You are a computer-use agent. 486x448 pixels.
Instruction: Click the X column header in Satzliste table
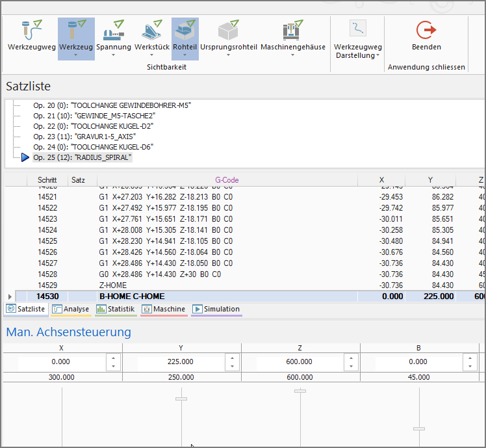(381, 180)
